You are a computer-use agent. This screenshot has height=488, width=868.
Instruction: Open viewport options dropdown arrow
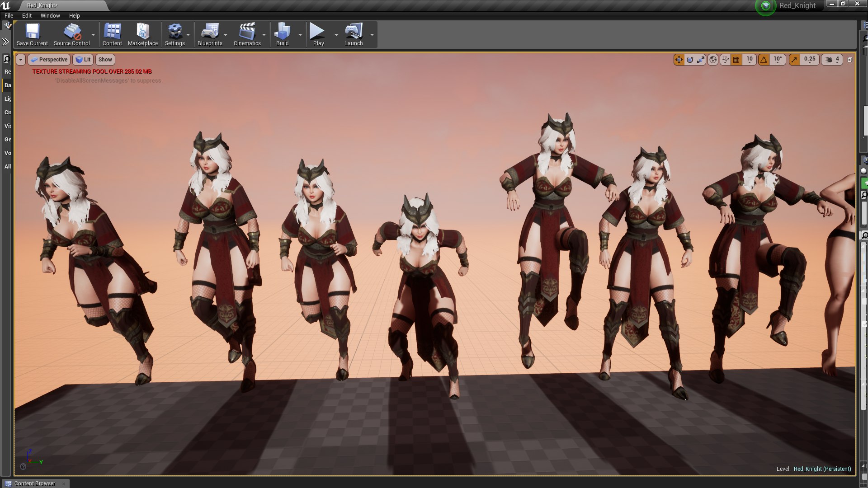[20, 60]
